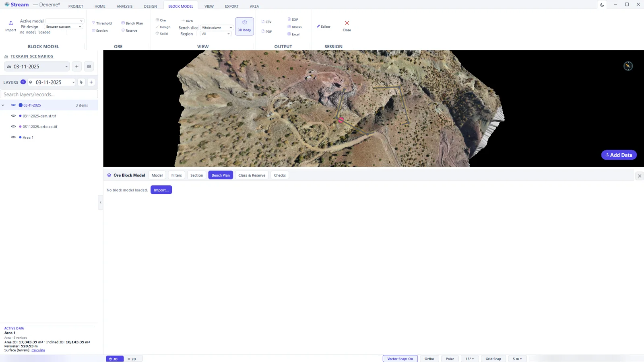644x362 pixels.
Task: Hide the Area 1 layer
Action: [x=13, y=137]
